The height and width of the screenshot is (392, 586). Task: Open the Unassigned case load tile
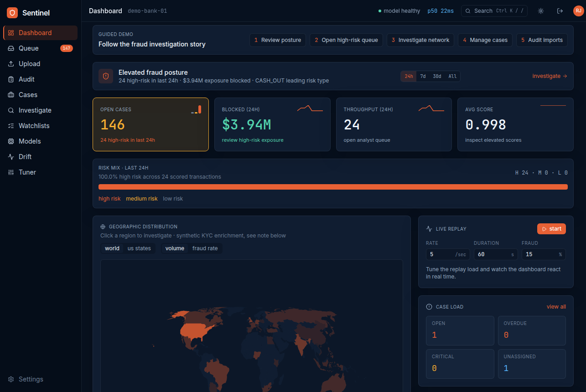click(x=532, y=364)
